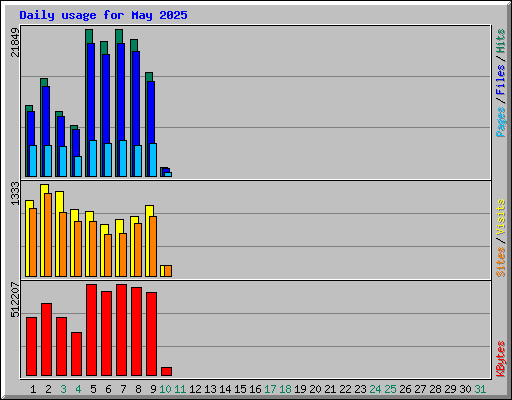Click day 22 label on x-axis
The image size is (512, 400).
345,389
